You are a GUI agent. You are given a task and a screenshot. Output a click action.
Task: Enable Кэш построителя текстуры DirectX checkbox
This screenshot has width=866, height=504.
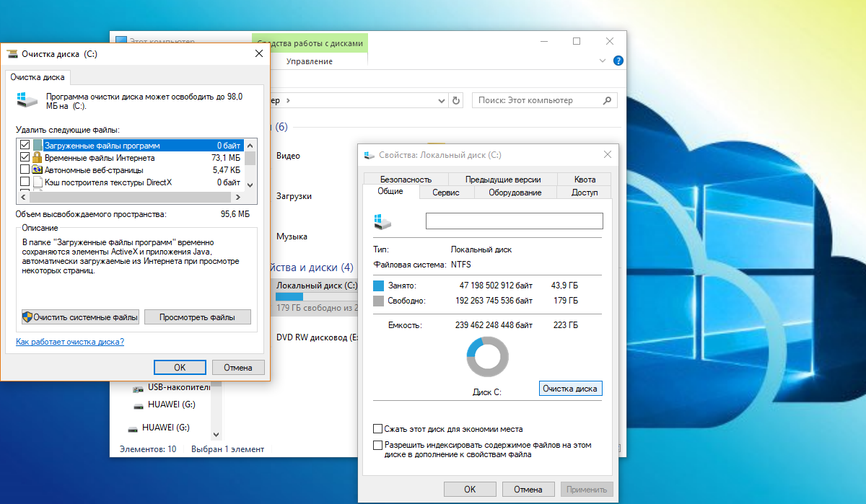click(x=25, y=182)
